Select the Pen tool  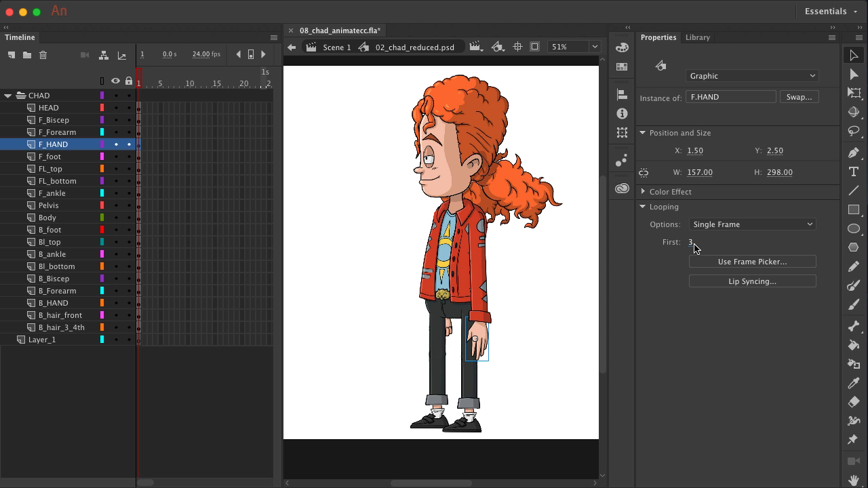854,152
